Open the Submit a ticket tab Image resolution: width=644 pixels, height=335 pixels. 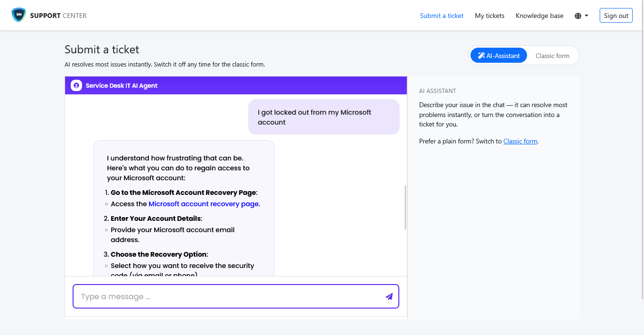pos(442,16)
